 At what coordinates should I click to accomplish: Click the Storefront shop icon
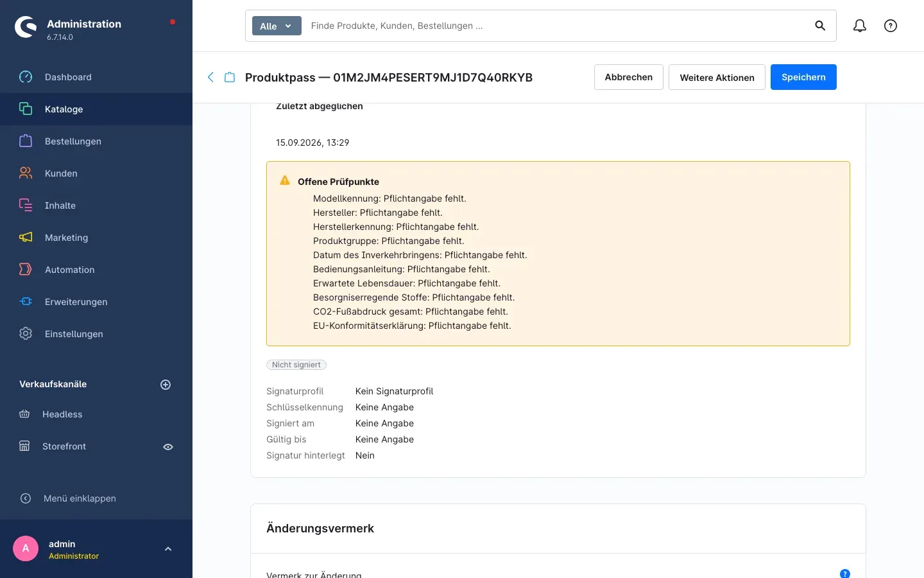pyautogui.click(x=24, y=446)
